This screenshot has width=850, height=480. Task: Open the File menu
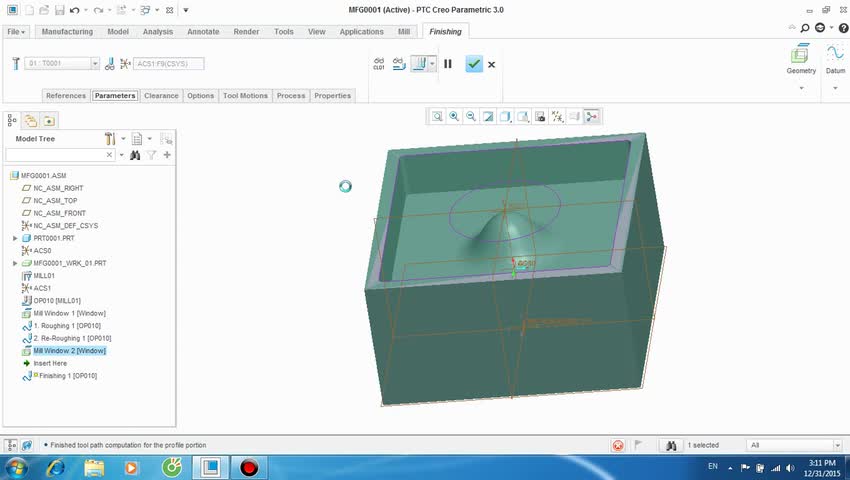coord(16,31)
